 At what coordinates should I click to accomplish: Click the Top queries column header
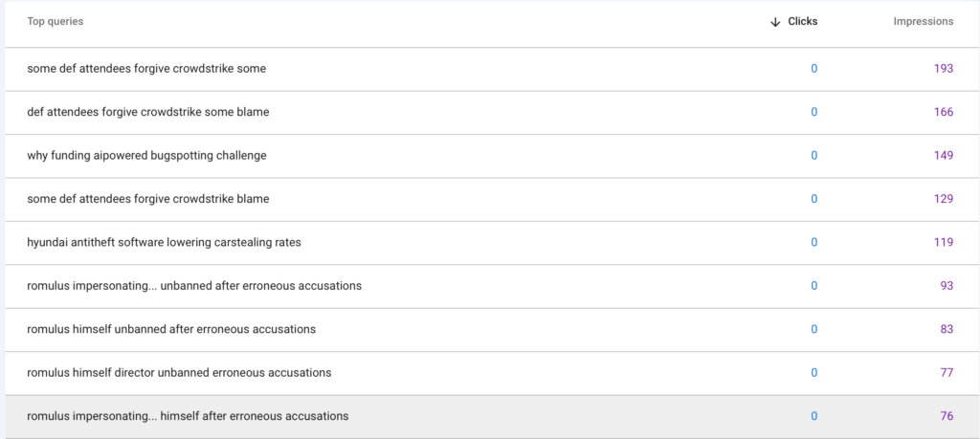pyautogui.click(x=55, y=22)
